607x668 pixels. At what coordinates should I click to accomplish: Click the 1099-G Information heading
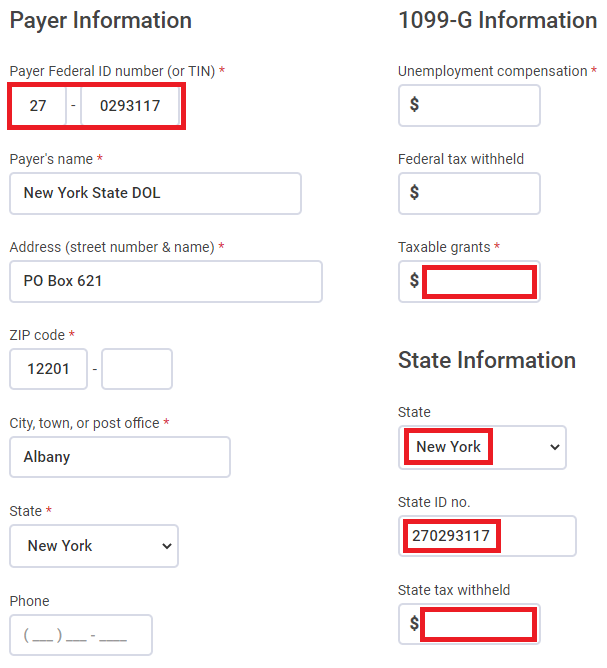(497, 20)
